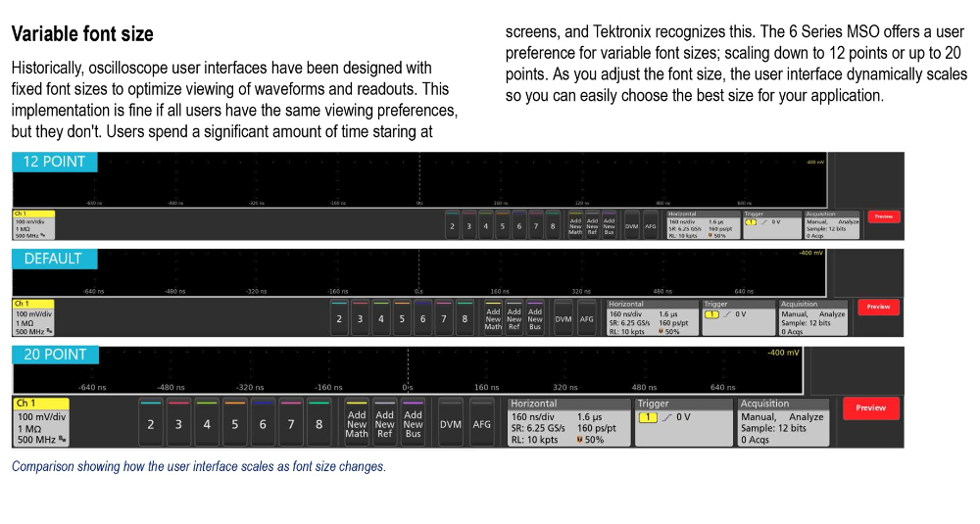
Task: Open Trigger badge in Default strip
Action: tap(738, 318)
